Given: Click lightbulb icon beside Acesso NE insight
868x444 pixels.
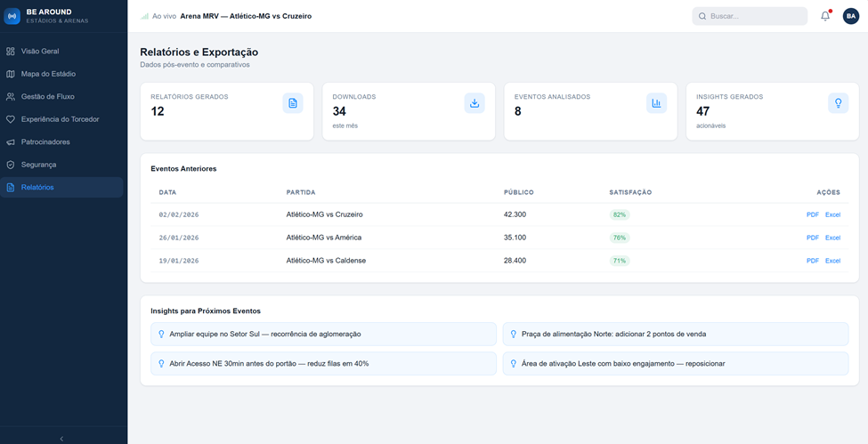Looking at the screenshot, I should tap(162, 364).
